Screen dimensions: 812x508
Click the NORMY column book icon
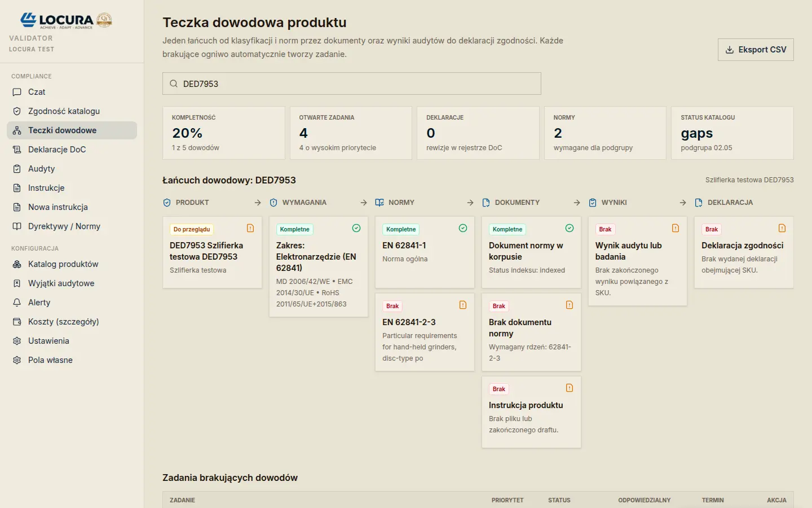379,203
